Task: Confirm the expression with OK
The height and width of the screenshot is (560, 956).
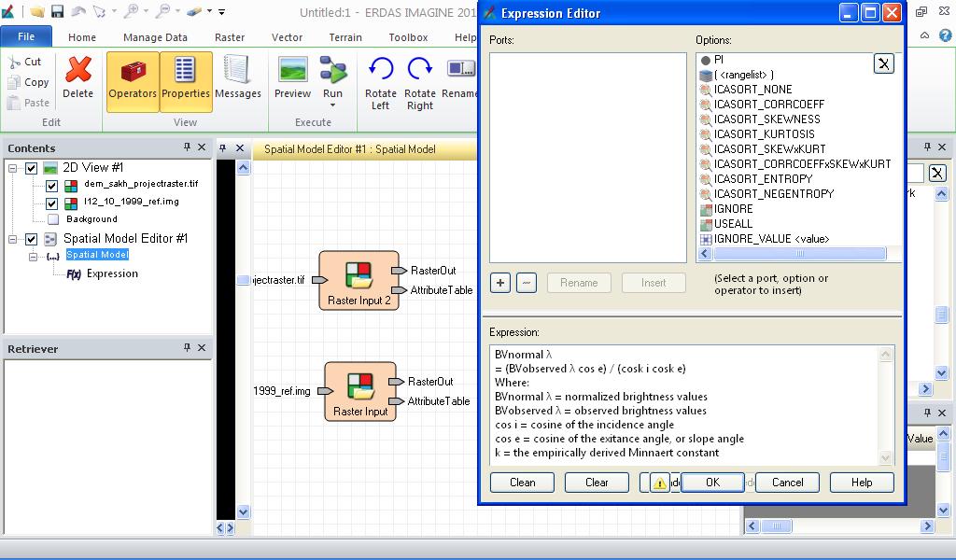Action: pyautogui.click(x=712, y=483)
